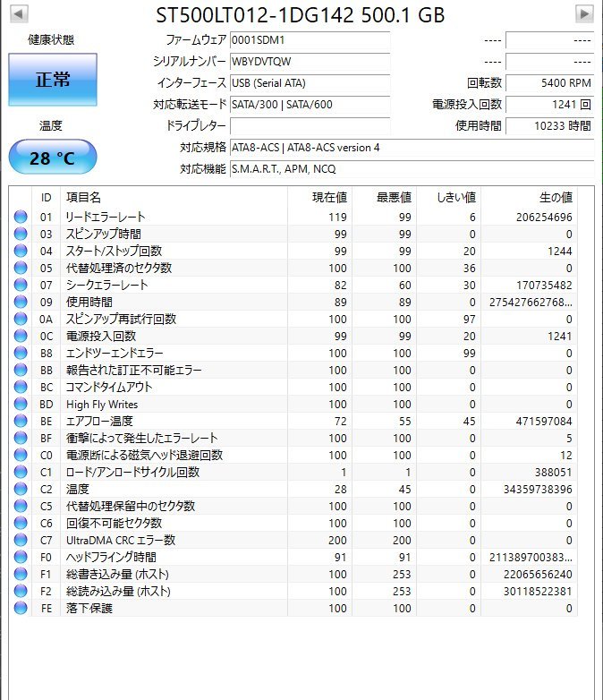
Task: Click status orb for F1 総書き込み量
Action: coord(21,574)
